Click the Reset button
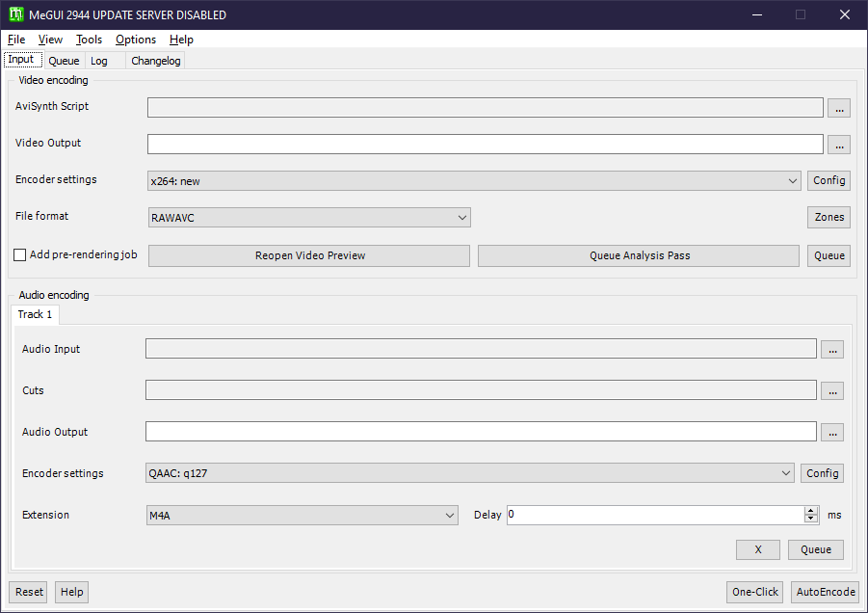This screenshot has height=613, width=868. click(x=28, y=592)
